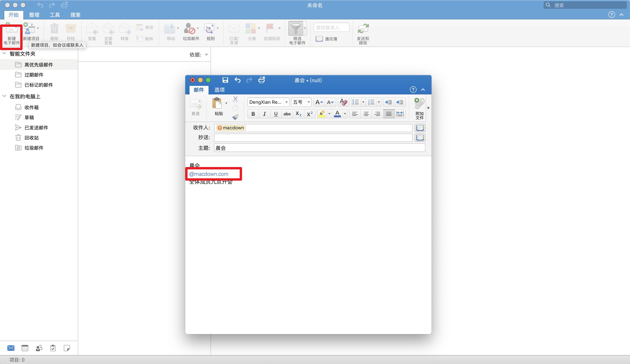Screen dimensions: 630x364
Task: Click the Send and Receive icon
Action: coord(363,29)
